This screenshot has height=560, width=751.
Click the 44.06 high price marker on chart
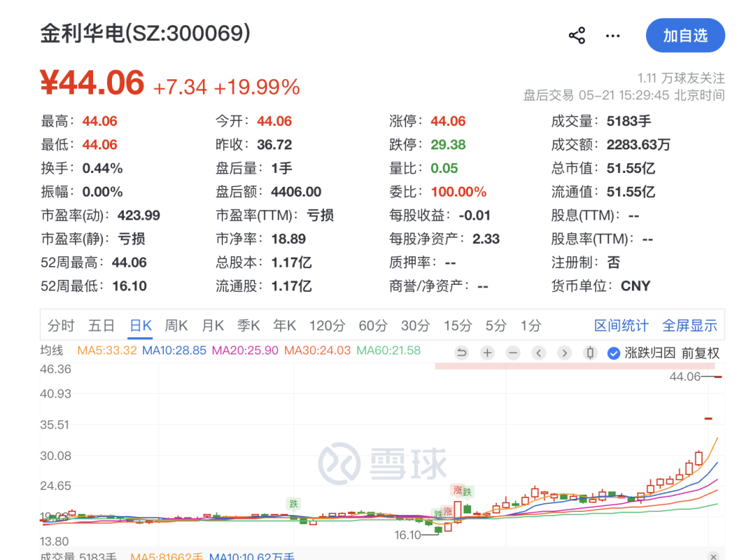click(685, 377)
